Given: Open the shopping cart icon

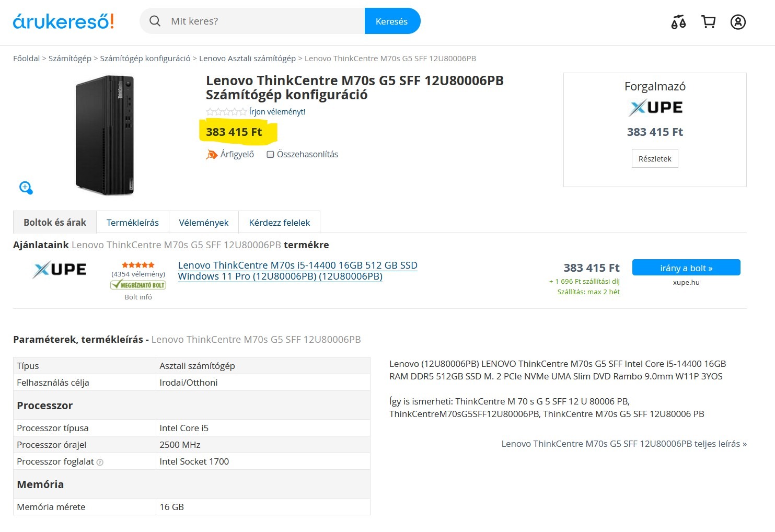Looking at the screenshot, I should coord(708,21).
